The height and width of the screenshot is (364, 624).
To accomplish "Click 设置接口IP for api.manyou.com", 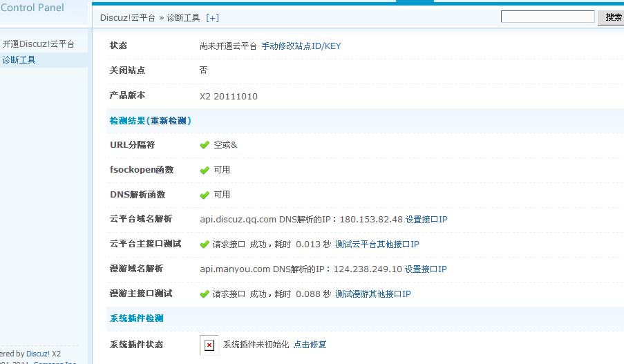I will click(x=426, y=269).
